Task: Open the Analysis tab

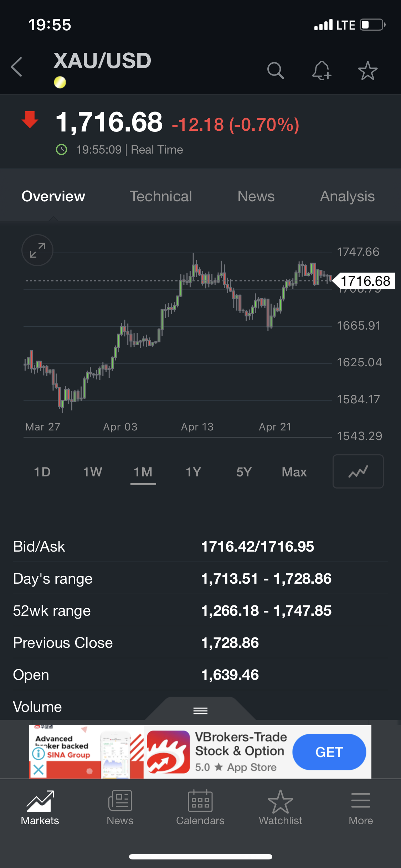Action: pyautogui.click(x=347, y=196)
